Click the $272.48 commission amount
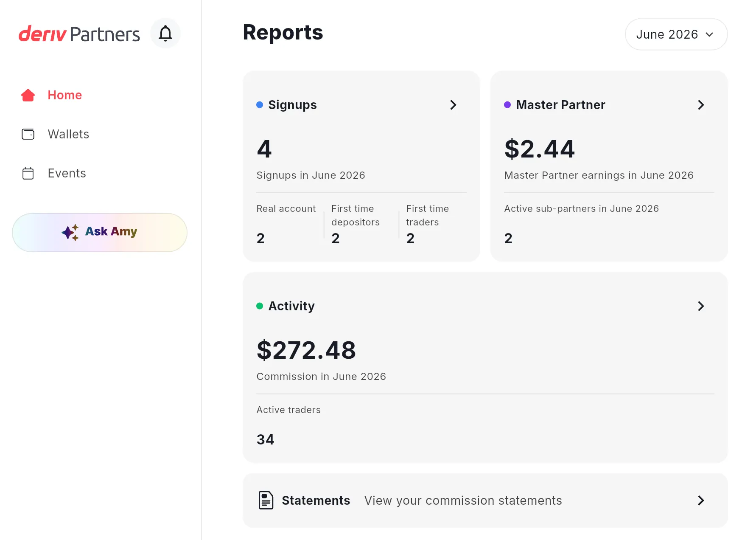The height and width of the screenshot is (540, 756). tap(306, 350)
